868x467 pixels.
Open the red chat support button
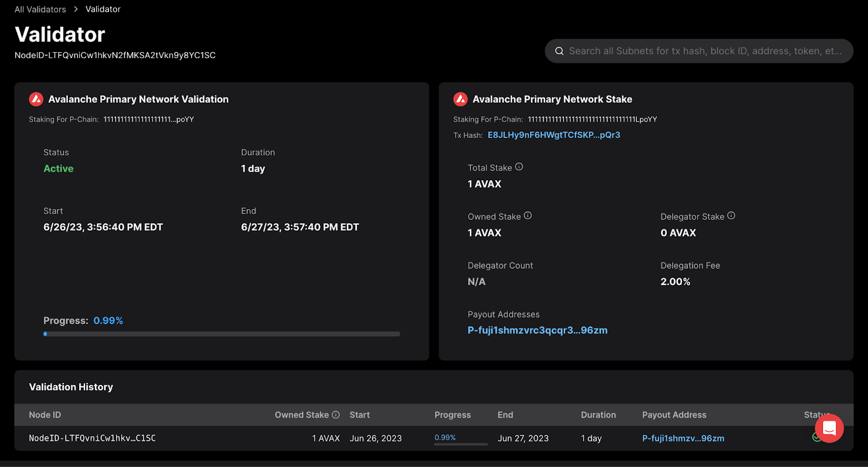829,428
